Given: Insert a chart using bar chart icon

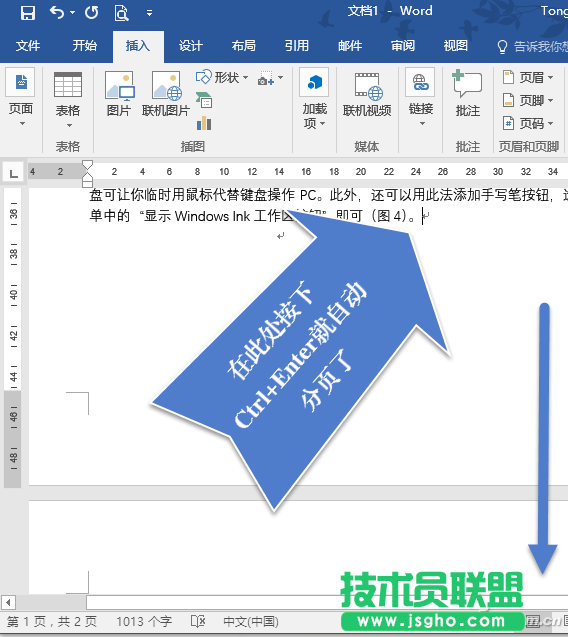Looking at the screenshot, I should [204, 123].
